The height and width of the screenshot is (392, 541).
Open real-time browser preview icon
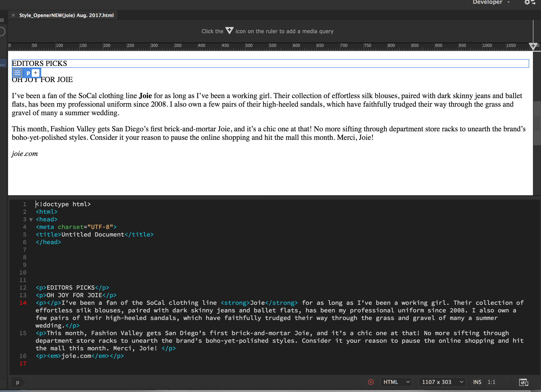(523, 382)
